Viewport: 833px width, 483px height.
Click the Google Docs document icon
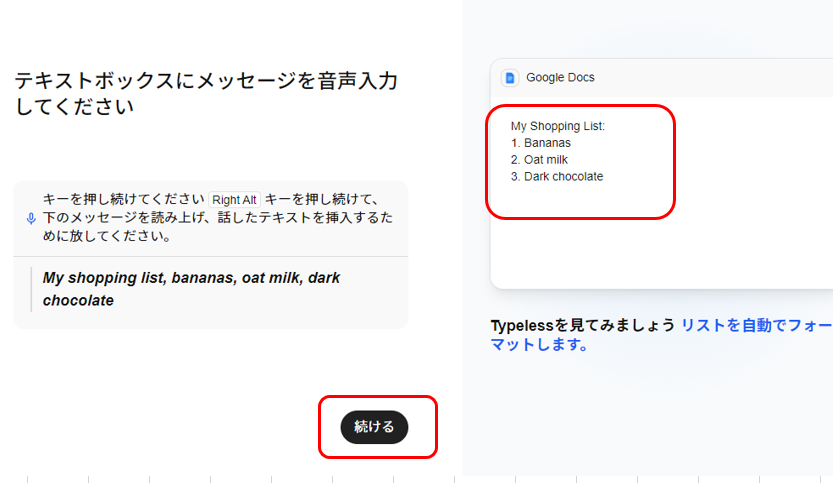511,77
